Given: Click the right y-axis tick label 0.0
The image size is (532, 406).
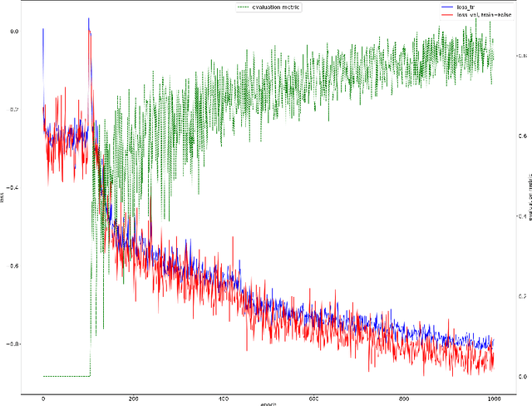Looking at the screenshot, I should [523, 376].
